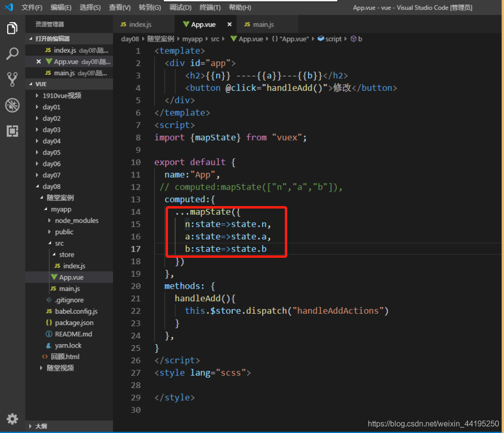
Task: Open the Explorer view in activity bar
Action: pyautogui.click(x=12, y=28)
